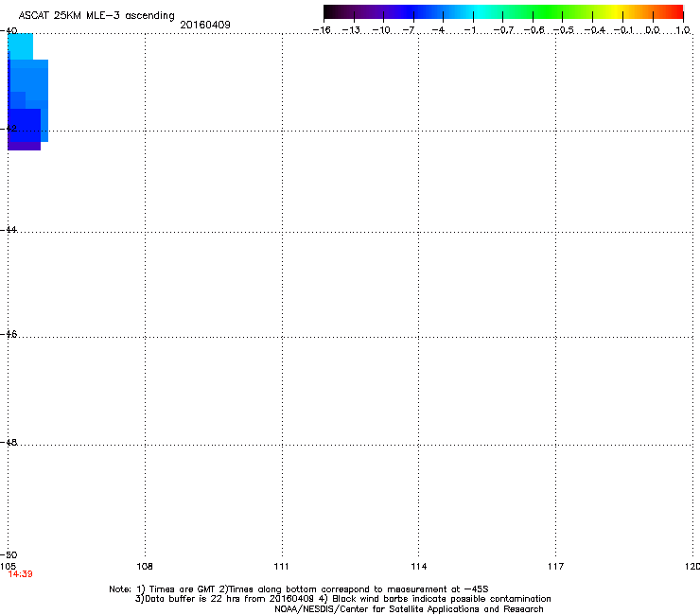Click the colorbar tick label -13
700x615 pixels.
(x=351, y=30)
